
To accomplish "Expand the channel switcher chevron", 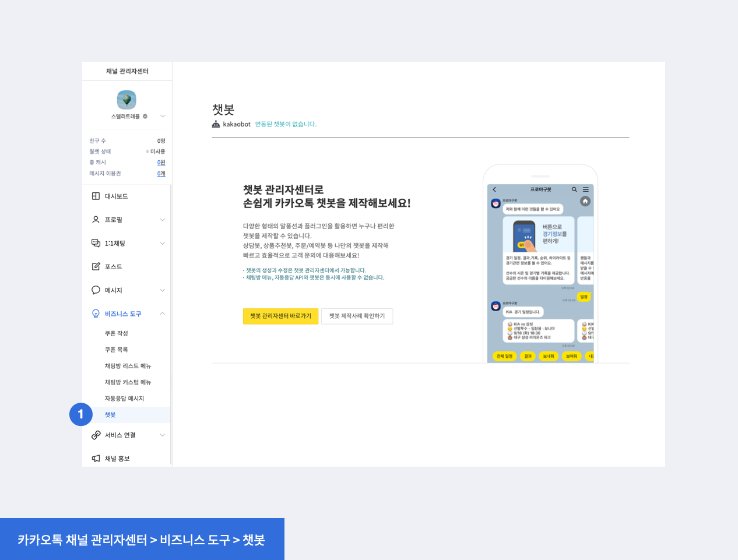I will click(163, 116).
